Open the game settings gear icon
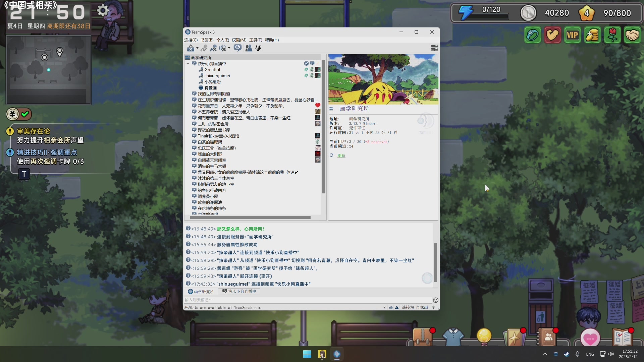Image resolution: width=644 pixels, height=362 pixels. point(103,11)
